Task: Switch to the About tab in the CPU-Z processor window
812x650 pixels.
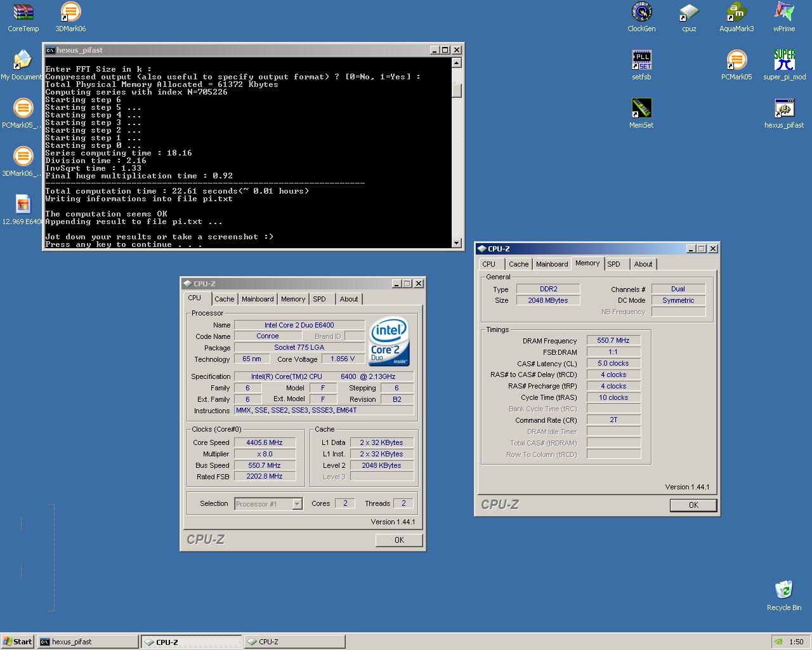Action: [x=349, y=299]
